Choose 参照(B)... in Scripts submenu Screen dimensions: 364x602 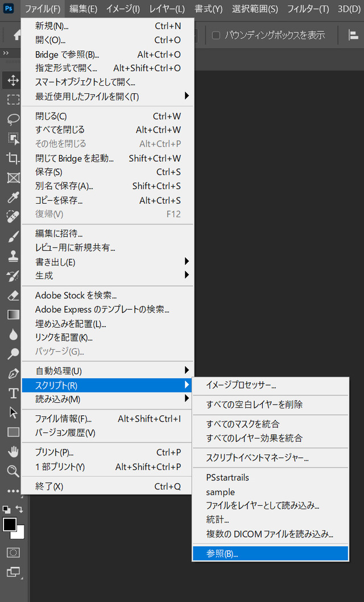270,554
